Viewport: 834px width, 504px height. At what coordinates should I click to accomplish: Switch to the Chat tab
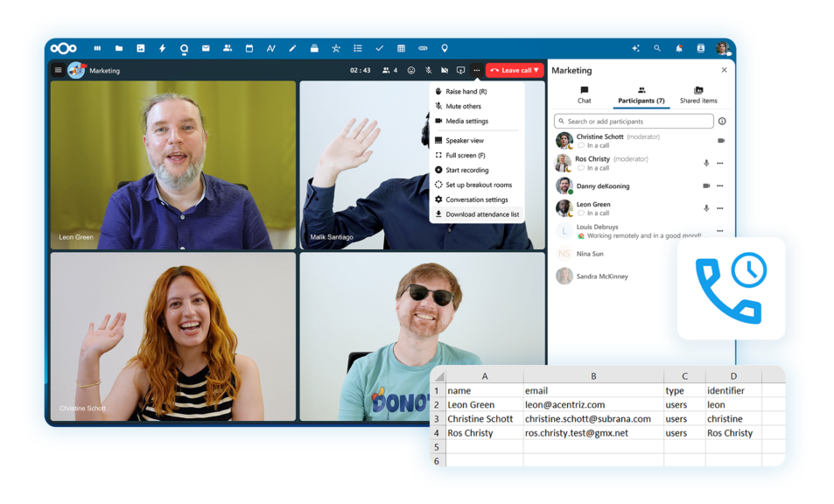(584, 94)
